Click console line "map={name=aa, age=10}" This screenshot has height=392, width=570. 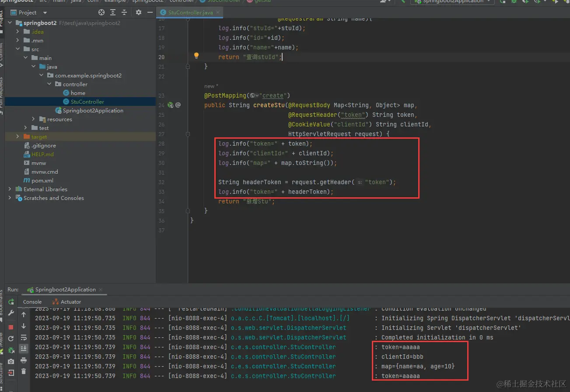[x=418, y=366]
